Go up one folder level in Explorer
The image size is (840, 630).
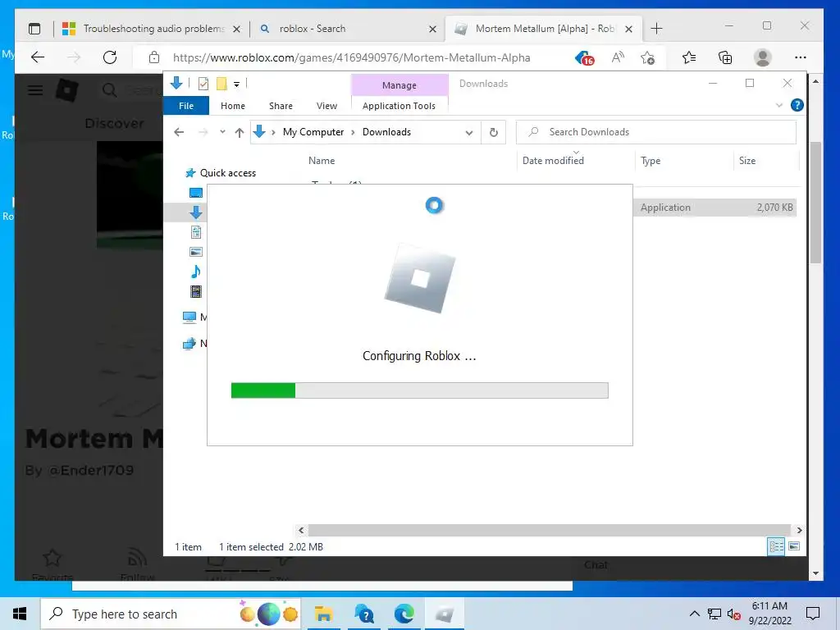click(x=239, y=132)
